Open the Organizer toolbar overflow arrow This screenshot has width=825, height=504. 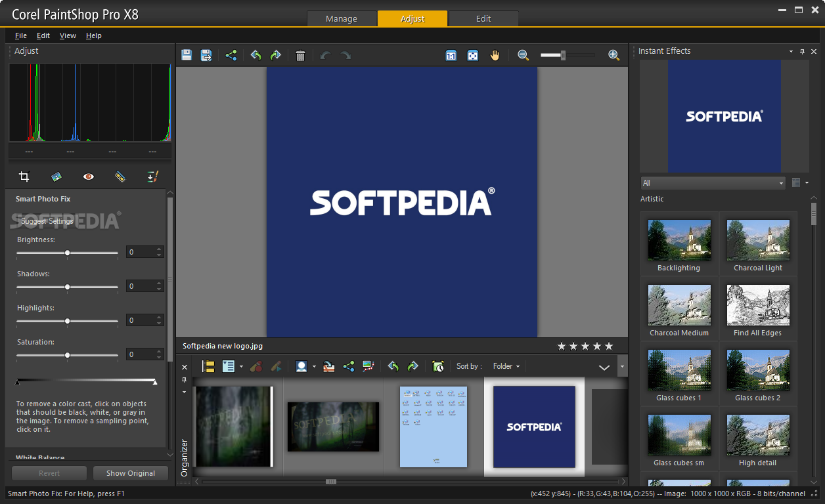pos(622,366)
